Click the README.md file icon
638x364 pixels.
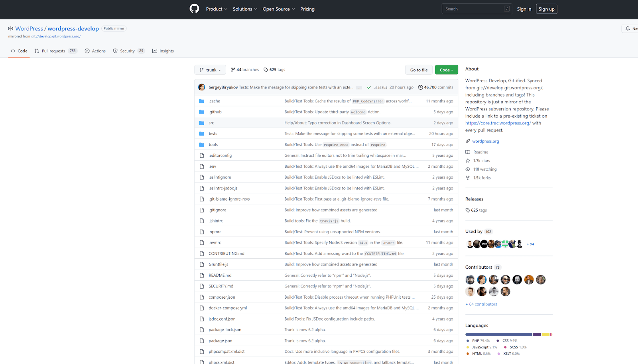(x=202, y=275)
